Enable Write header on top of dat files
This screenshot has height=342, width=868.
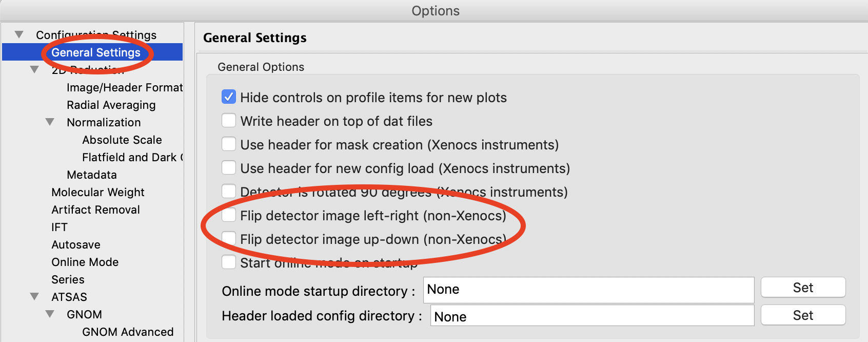click(x=229, y=121)
